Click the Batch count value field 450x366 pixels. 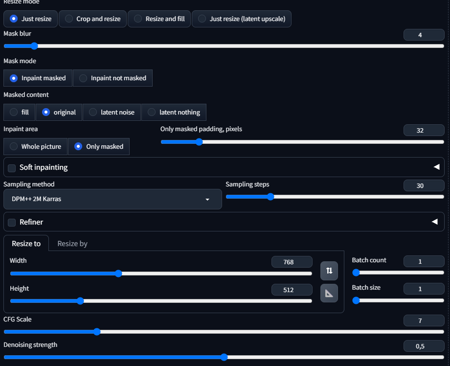(424, 261)
